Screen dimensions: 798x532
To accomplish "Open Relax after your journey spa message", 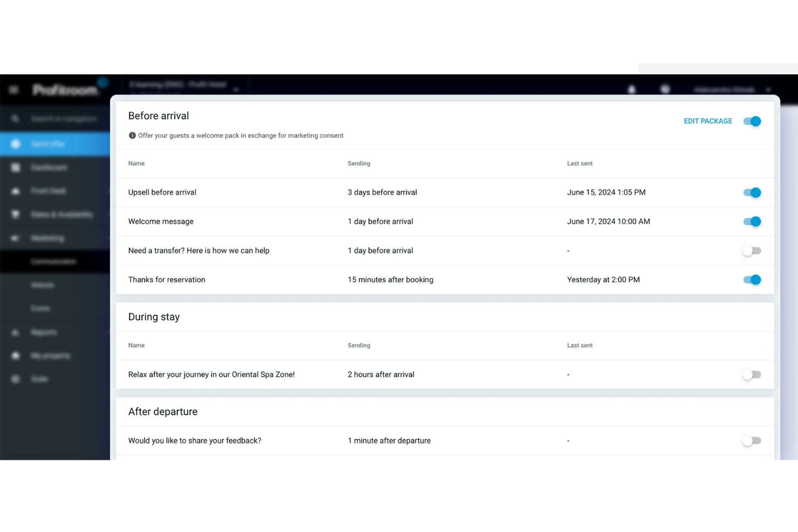I will click(x=211, y=375).
